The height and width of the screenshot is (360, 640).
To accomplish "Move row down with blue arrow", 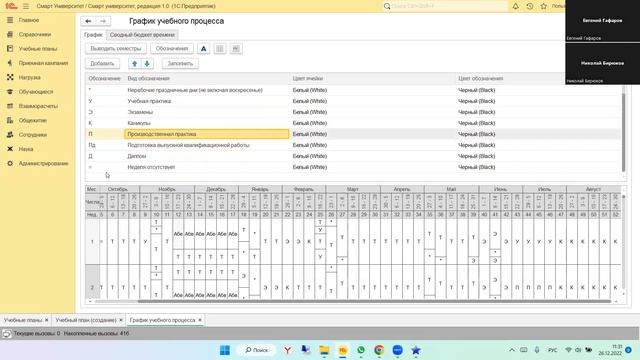I will [x=147, y=63].
